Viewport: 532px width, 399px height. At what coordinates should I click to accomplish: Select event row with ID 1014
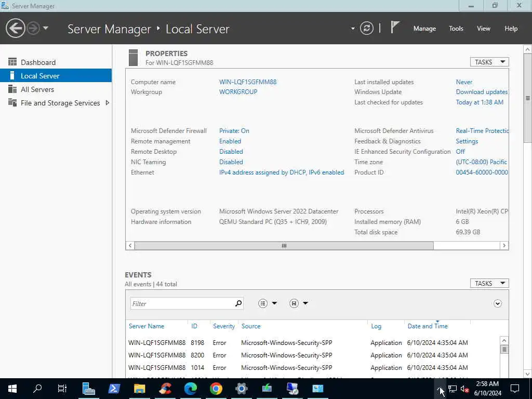313,368
